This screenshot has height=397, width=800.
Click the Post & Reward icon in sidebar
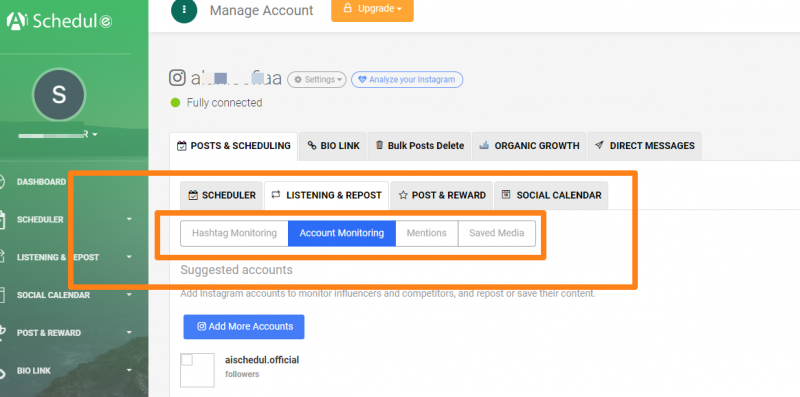(2, 333)
